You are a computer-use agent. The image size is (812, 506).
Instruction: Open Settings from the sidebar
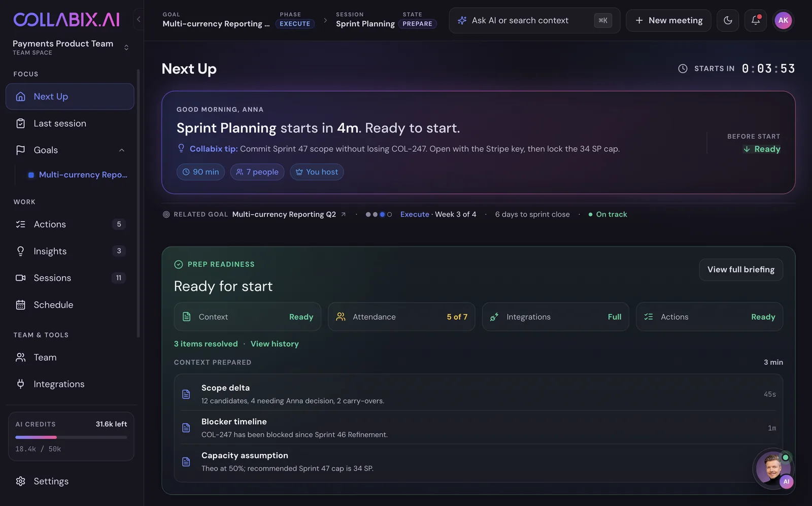pyautogui.click(x=70, y=481)
